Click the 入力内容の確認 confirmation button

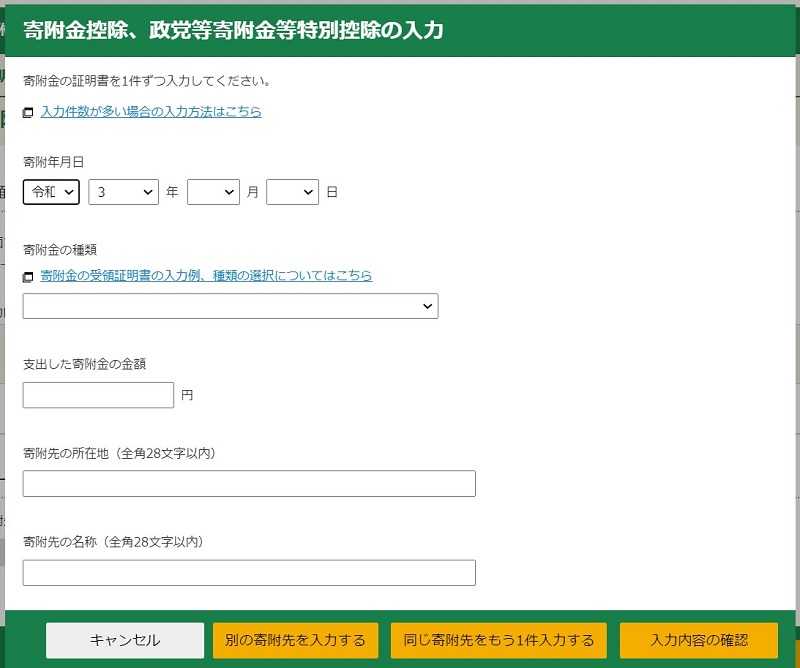click(700, 641)
